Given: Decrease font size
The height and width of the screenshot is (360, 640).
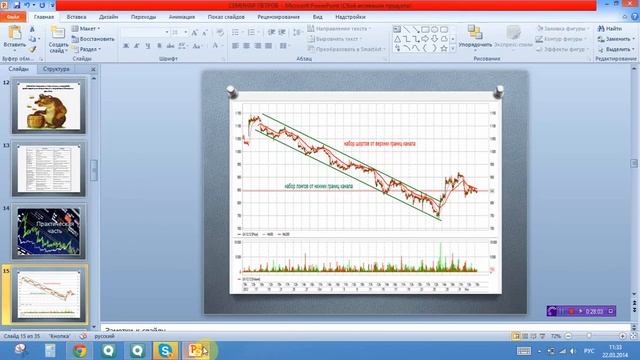Looking at the screenshot, I should [x=205, y=32].
